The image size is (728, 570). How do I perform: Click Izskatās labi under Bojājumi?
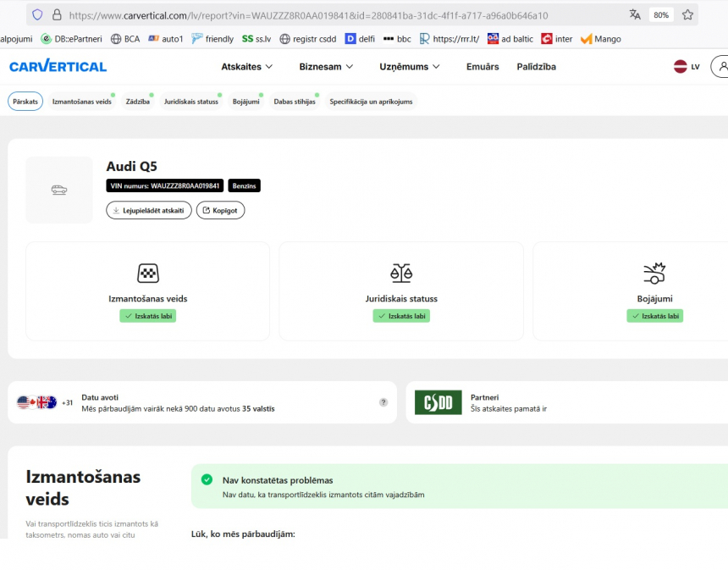coord(654,316)
